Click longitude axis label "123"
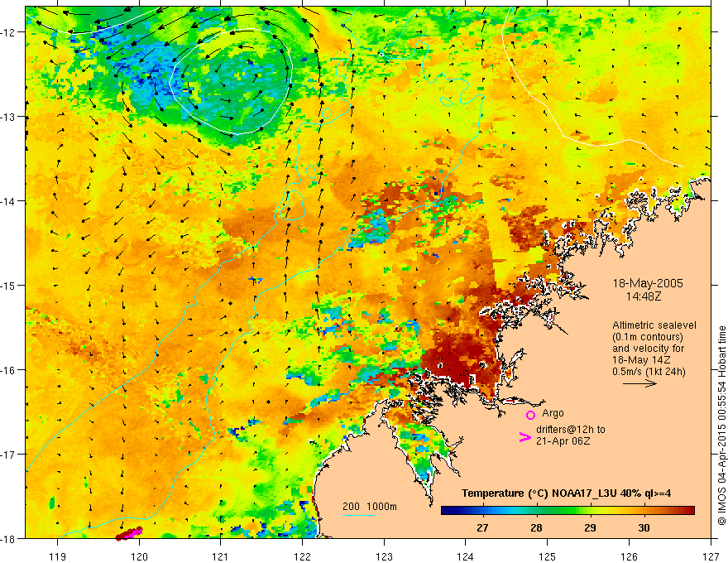 tap(384, 556)
